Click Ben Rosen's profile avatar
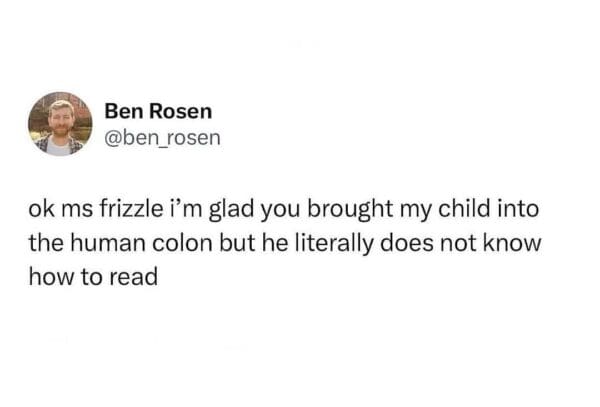Image resolution: width=600 pixels, height=407 pixels. [60, 123]
